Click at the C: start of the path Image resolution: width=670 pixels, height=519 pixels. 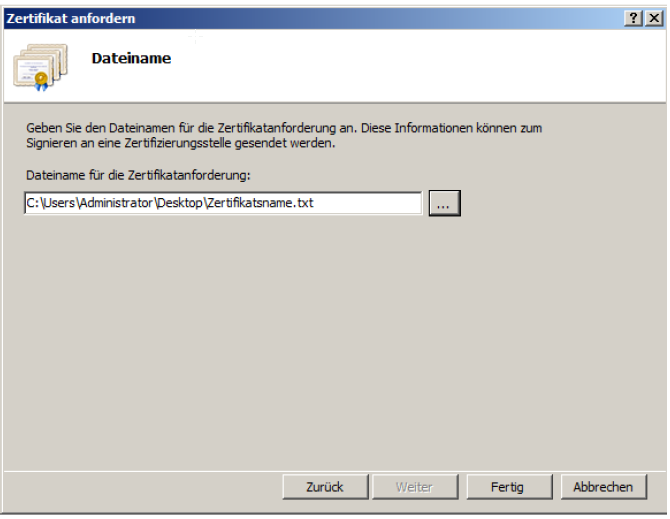click(32, 203)
